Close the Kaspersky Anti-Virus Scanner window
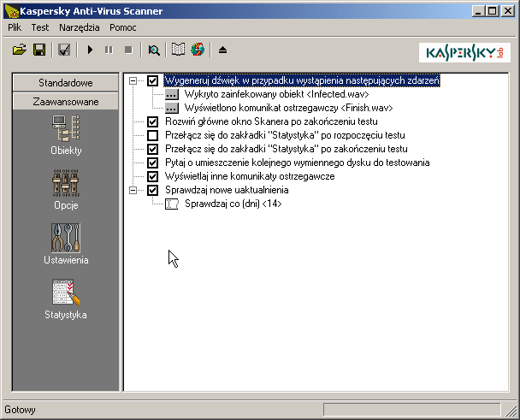 pos(508,11)
